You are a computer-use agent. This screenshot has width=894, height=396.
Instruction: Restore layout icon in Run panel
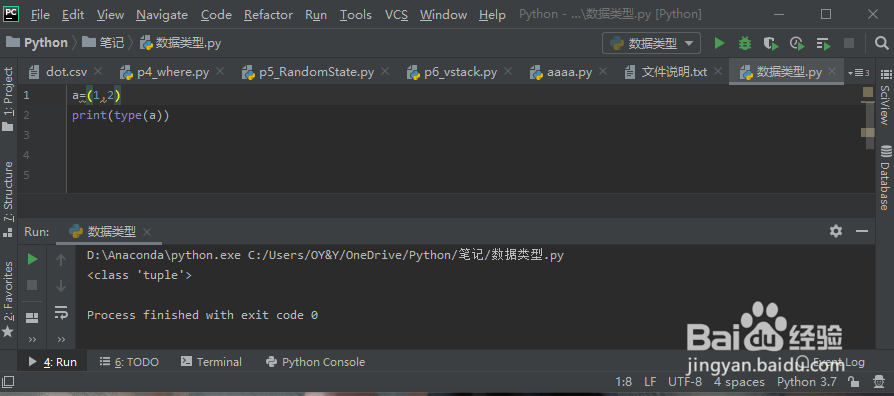point(32,317)
